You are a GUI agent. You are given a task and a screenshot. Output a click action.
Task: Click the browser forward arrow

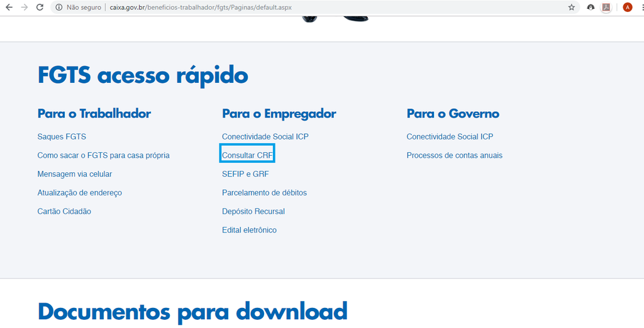[25, 8]
